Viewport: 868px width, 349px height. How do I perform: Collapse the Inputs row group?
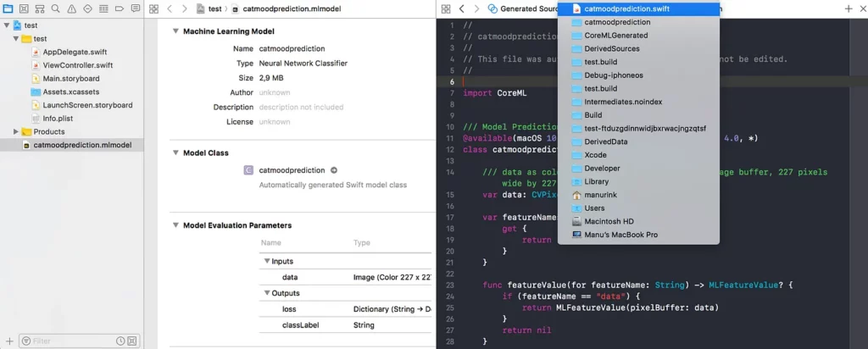click(267, 261)
